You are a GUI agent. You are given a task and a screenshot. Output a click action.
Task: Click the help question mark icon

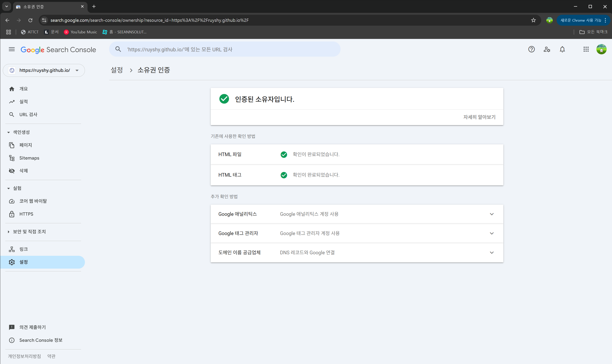[x=531, y=49]
